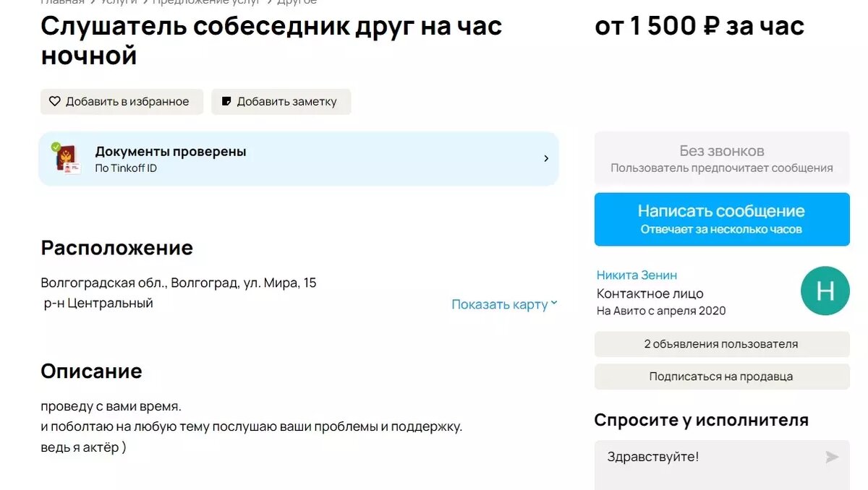
Task: Click the Без звонков notice
Action: (x=721, y=157)
